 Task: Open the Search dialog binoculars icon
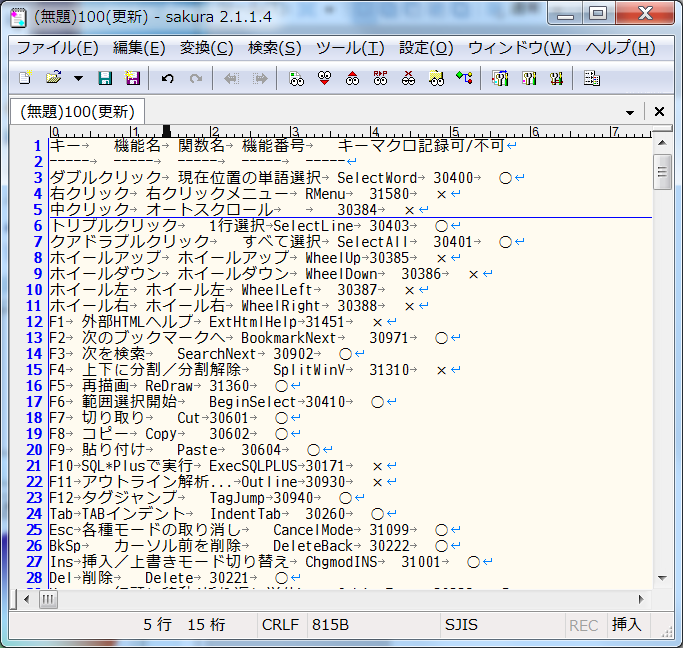tap(297, 78)
